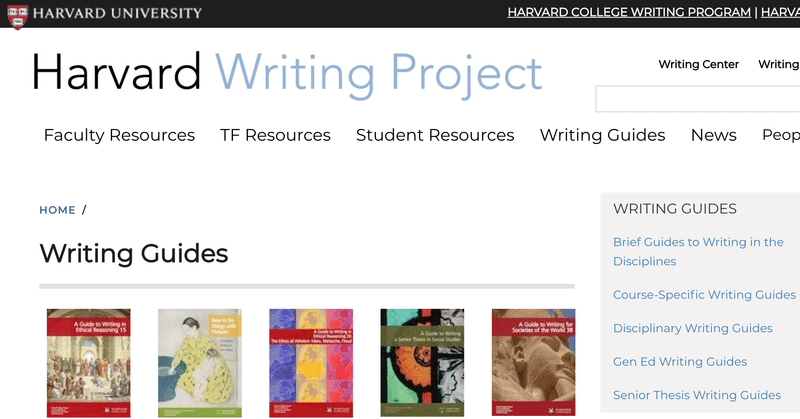Screen dimensions: 800x419
Task: Click the HOME breadcrumb link
Action: (x=57, y=210)
